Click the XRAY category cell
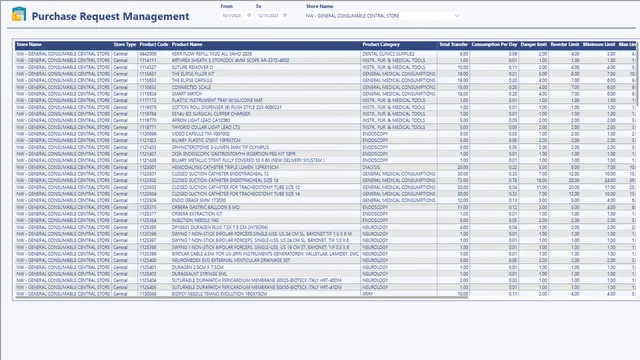The image size is (640, 360). (367, 294)
